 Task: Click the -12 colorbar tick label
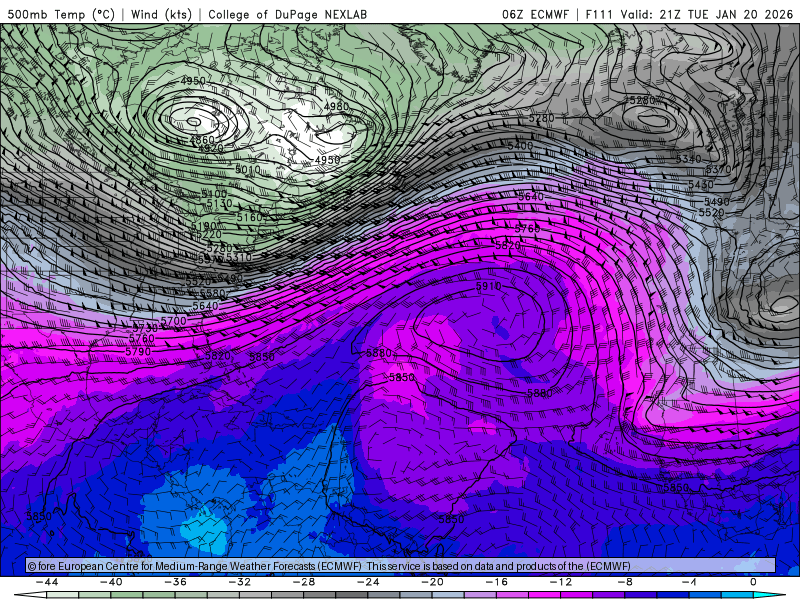561,582
